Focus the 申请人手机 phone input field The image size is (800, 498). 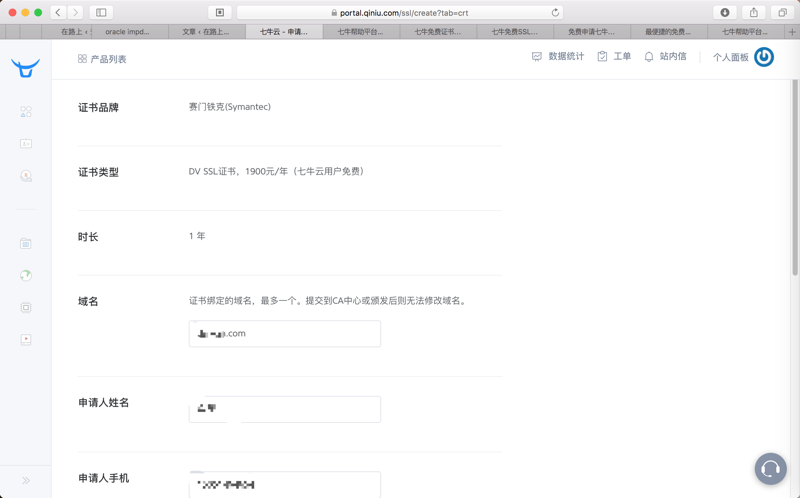(285, 484)
